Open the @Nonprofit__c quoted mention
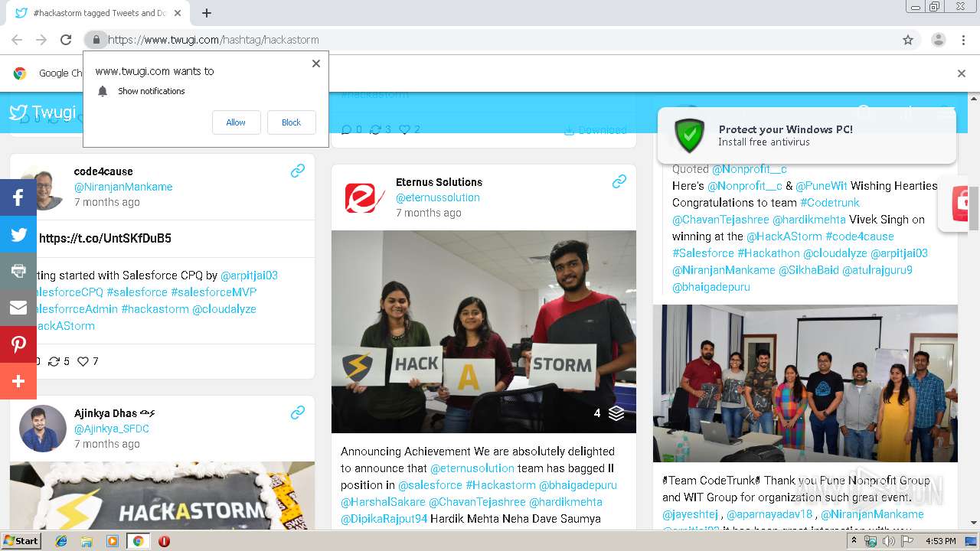Viewport: 980px width, 551px height. coord(750,169)
